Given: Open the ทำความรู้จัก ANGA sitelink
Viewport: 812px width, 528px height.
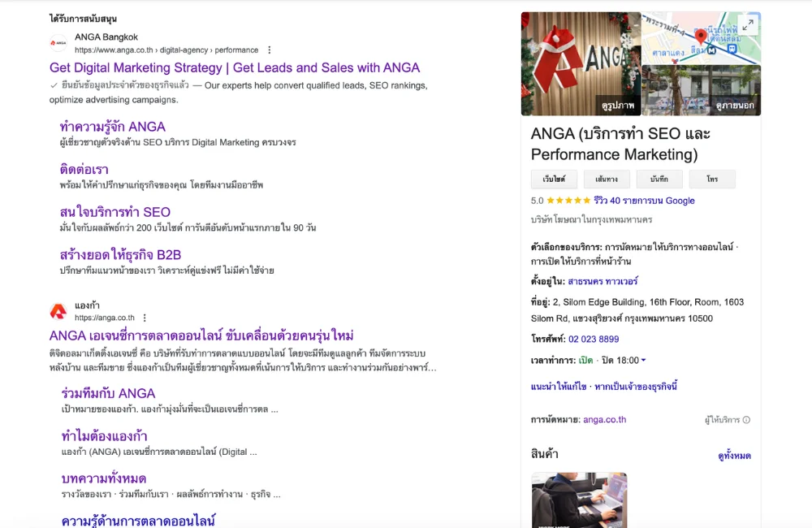Looking at the screenshot, I should point(112,127).
